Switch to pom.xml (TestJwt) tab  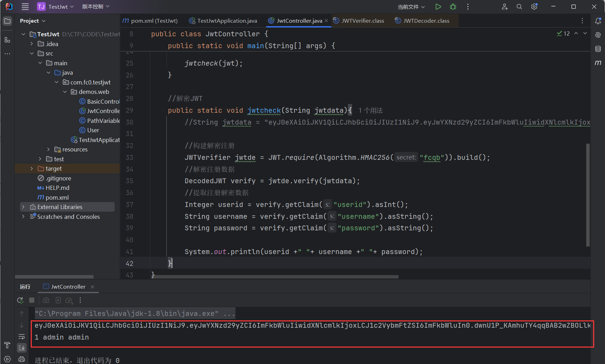pos(154,21)
